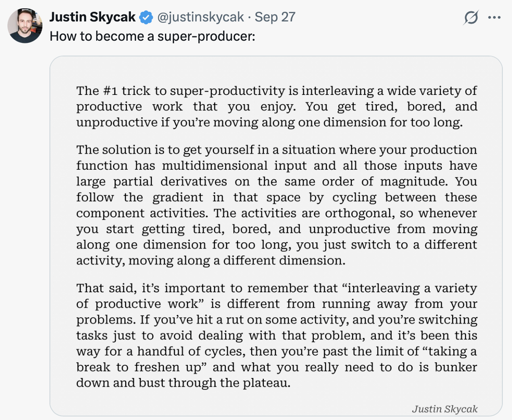Click the paragraph starting 'The solution is'

277,205
